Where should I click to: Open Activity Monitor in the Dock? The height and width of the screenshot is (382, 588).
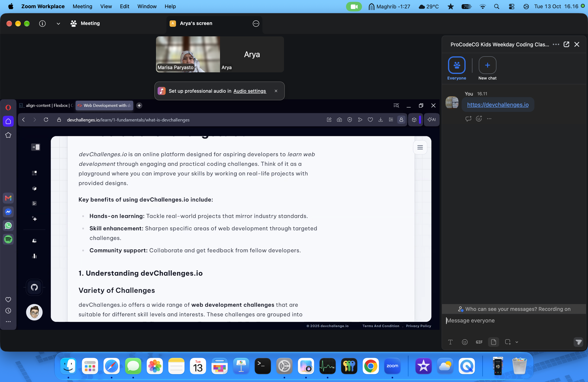(x=327, y=366)
